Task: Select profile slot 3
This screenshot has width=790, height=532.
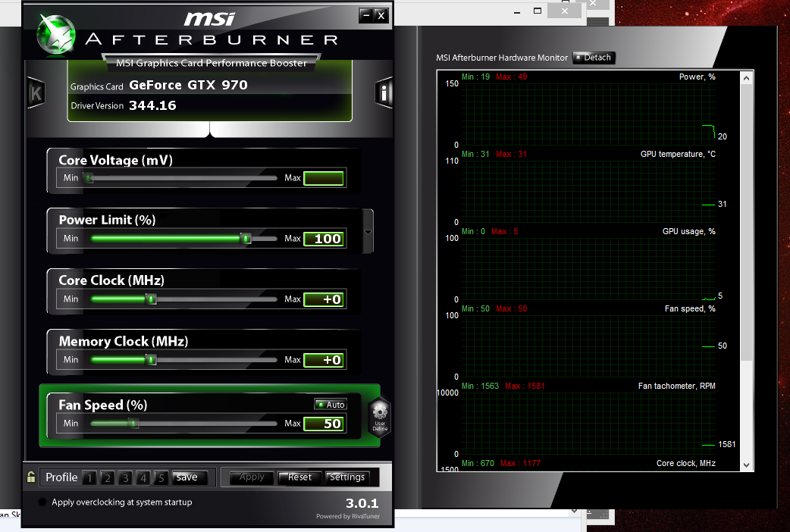Action: pos(125,477)
